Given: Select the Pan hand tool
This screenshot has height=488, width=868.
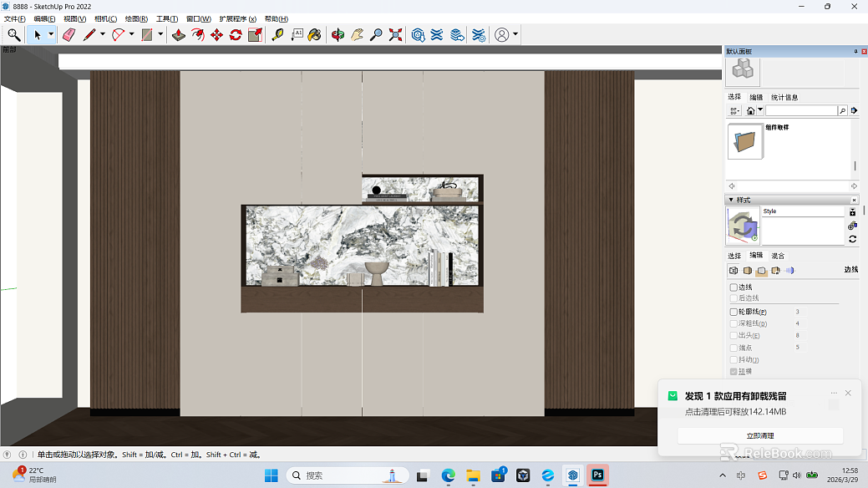Looking at the screenshot, I should point(357,35).
